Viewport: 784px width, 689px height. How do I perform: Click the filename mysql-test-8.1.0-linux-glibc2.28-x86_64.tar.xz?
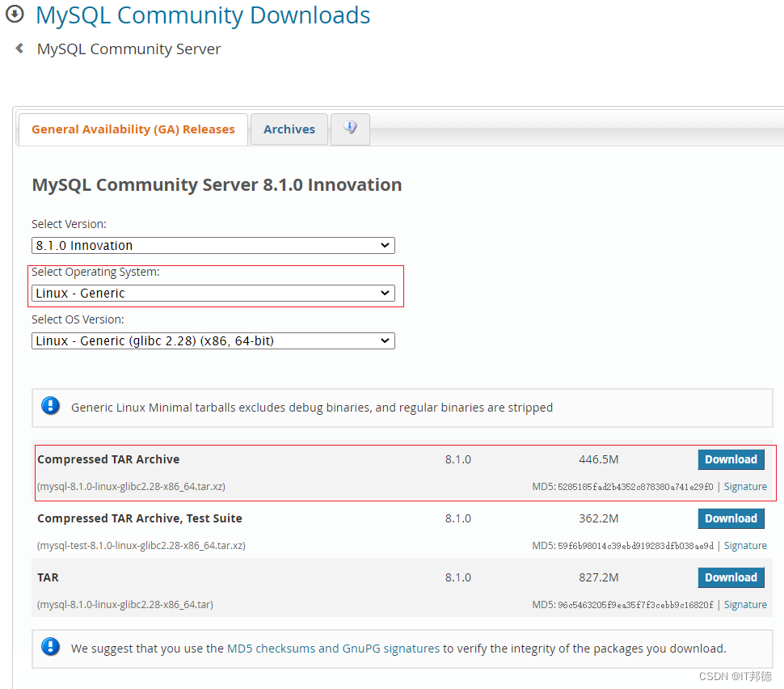point(141,545)
